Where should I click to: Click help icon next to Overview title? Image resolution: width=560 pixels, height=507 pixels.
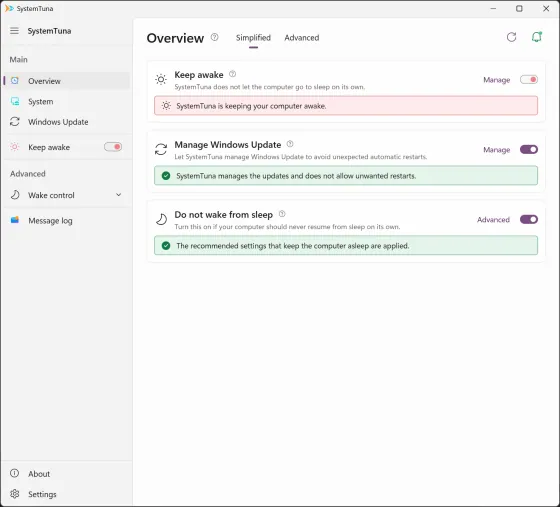[x=214, y=37]
